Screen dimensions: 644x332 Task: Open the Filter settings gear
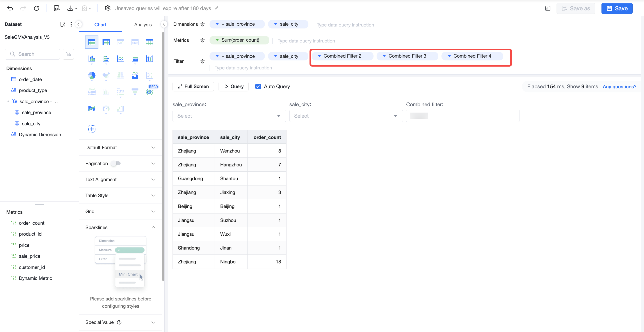(x=203, y=61)
